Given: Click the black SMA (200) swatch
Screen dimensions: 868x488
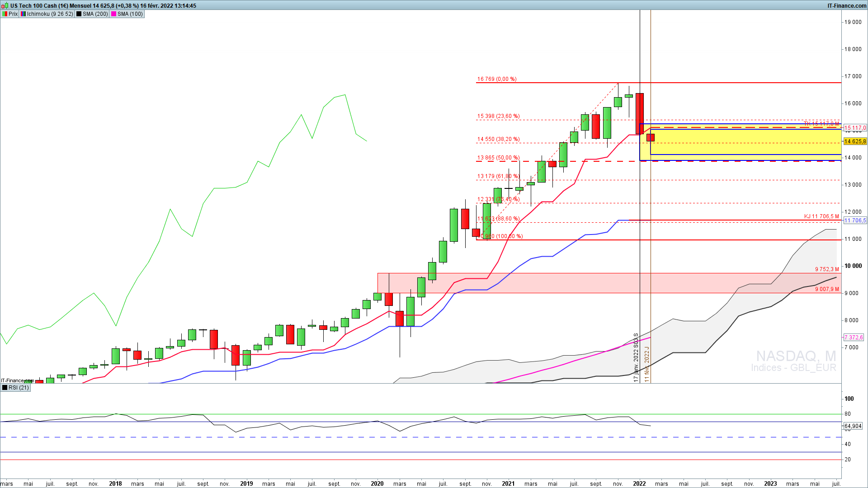Looking at the screenshot, I should click(x=79, y=14).
